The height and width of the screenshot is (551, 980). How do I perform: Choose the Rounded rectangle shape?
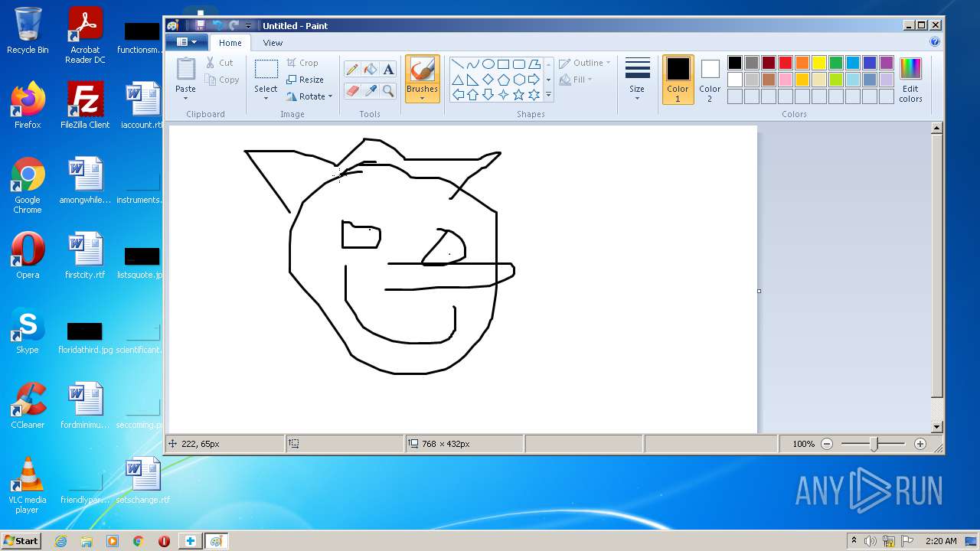519,64
